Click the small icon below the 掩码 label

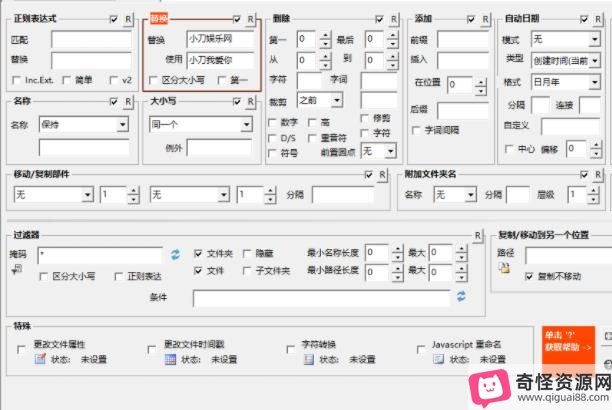[16, 268]
